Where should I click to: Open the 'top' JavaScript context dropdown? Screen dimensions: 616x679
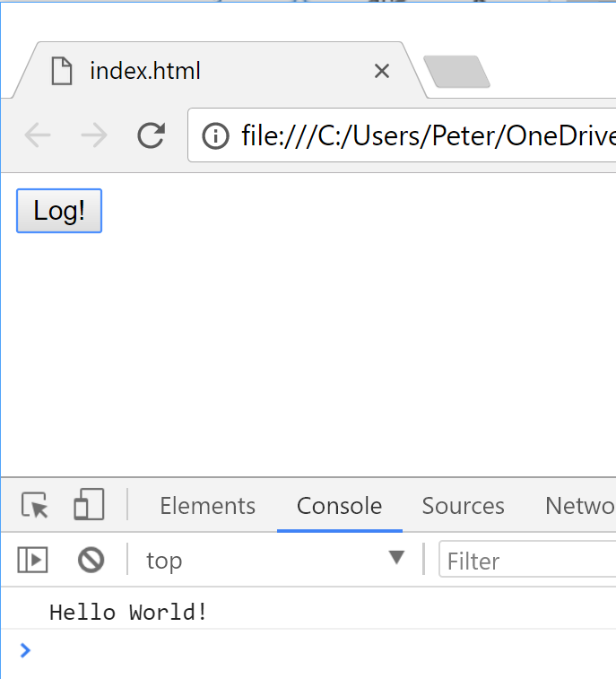pyautogui.click(x=273, y=560)
